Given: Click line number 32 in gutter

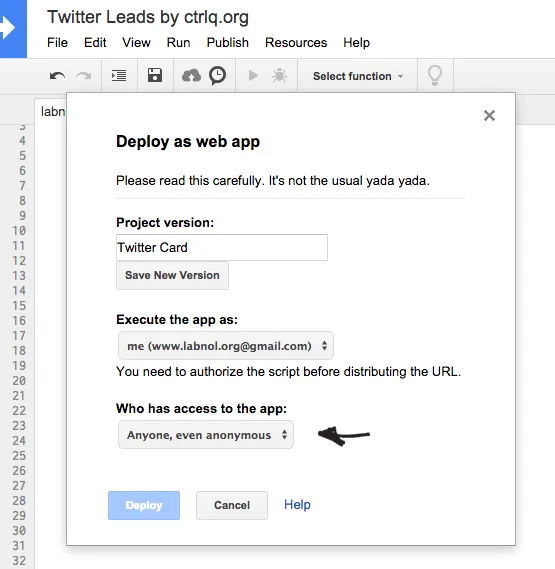Looking at the screenshot, I should tap(19, 561).
